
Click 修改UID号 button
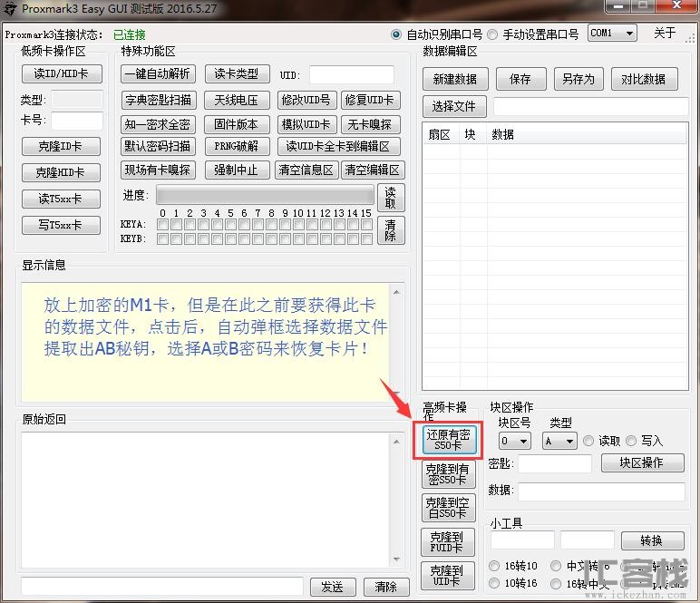(x=306, y=100)
